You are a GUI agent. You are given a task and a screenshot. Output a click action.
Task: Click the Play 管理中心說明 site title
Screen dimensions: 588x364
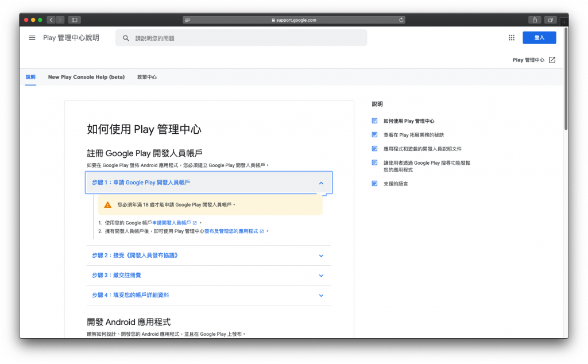coord(71,38)
